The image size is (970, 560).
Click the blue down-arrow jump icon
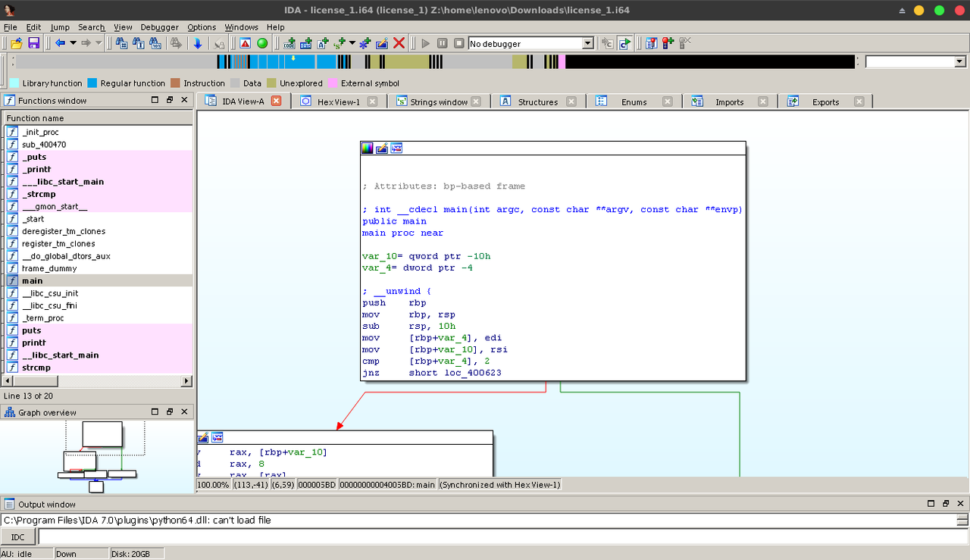click(x=197, y=43)
